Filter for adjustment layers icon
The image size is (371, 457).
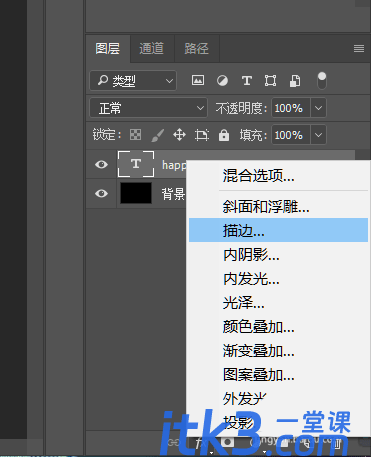(222, 81)
